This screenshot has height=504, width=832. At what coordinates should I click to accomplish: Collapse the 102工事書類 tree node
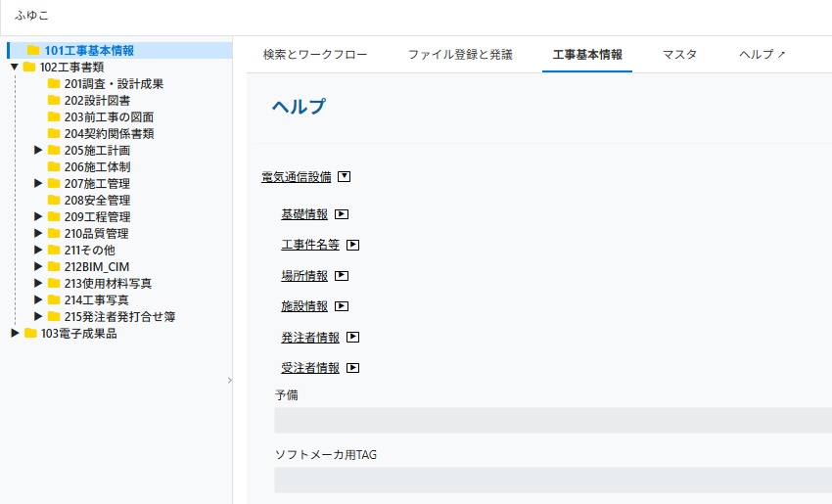[15, 68]
